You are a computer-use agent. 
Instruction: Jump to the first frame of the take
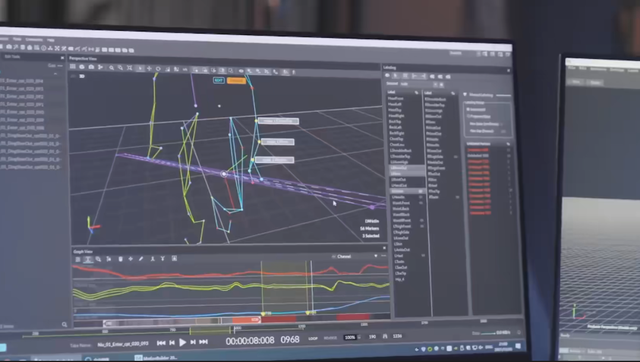pos(161,343)
